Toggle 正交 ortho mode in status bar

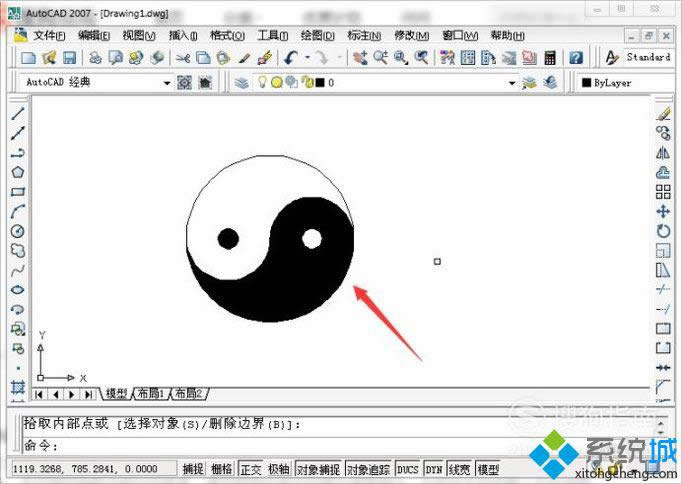coord(251,469)
